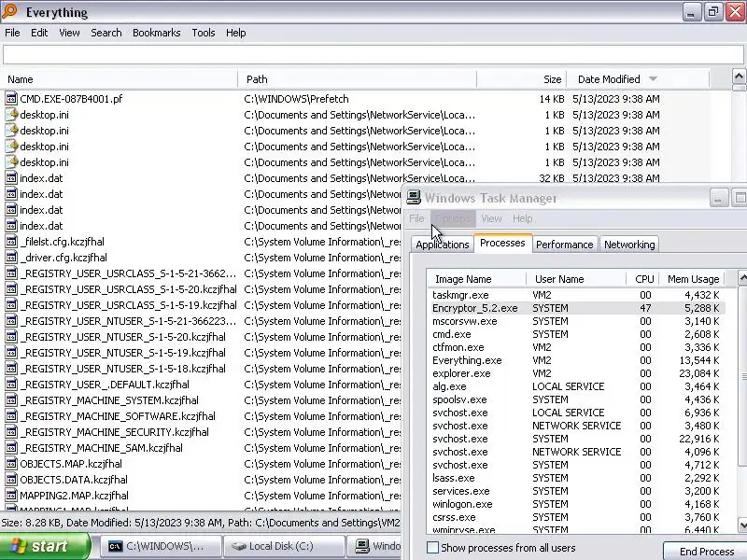This screenshot has width=747, height=560.
Task: Switch to the Networking tab
Action: 629,245
